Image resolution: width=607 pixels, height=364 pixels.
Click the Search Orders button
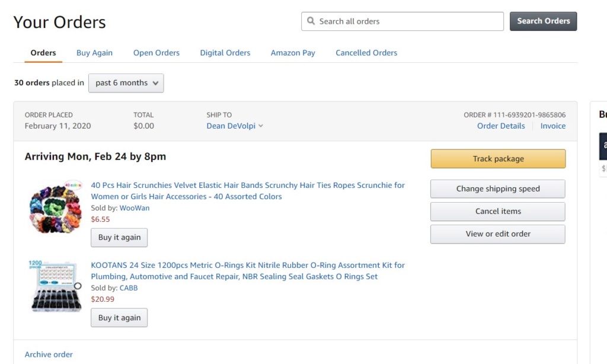(543, 21)
